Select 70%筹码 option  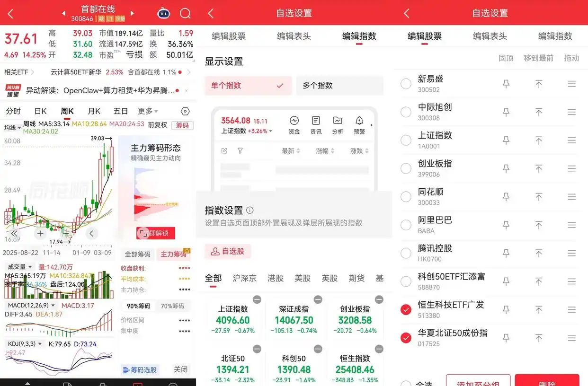[172, 306]
